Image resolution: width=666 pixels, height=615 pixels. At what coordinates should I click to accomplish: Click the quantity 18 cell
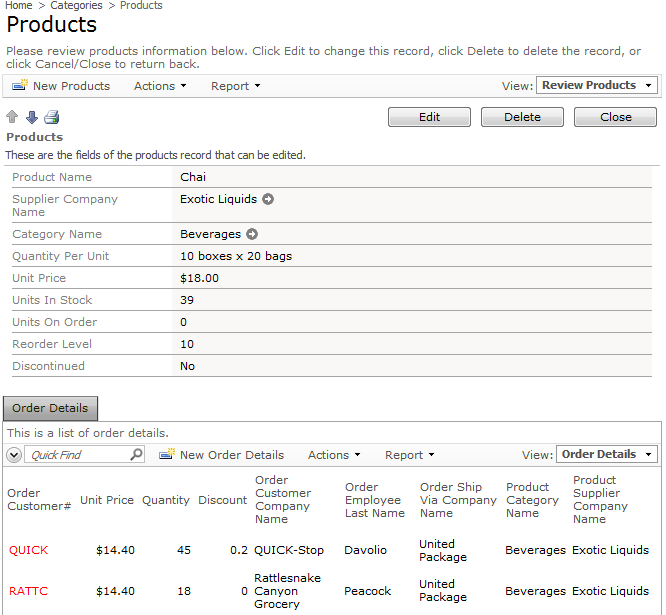pos(184,591)
